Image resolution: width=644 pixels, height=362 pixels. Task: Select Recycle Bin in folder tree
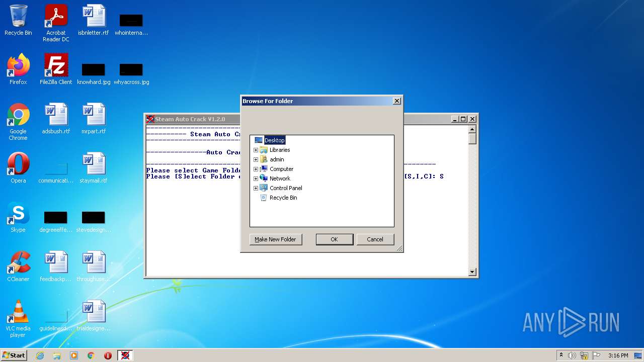click(283, 198)
